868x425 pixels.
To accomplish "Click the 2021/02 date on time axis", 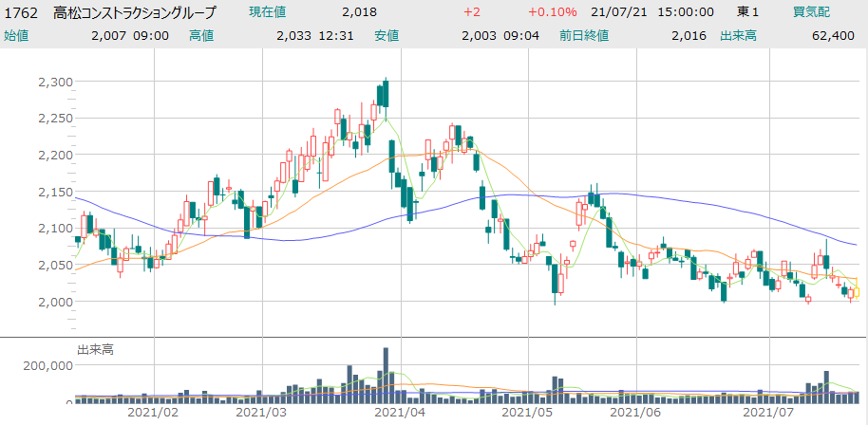I will [x=153, y=413].
